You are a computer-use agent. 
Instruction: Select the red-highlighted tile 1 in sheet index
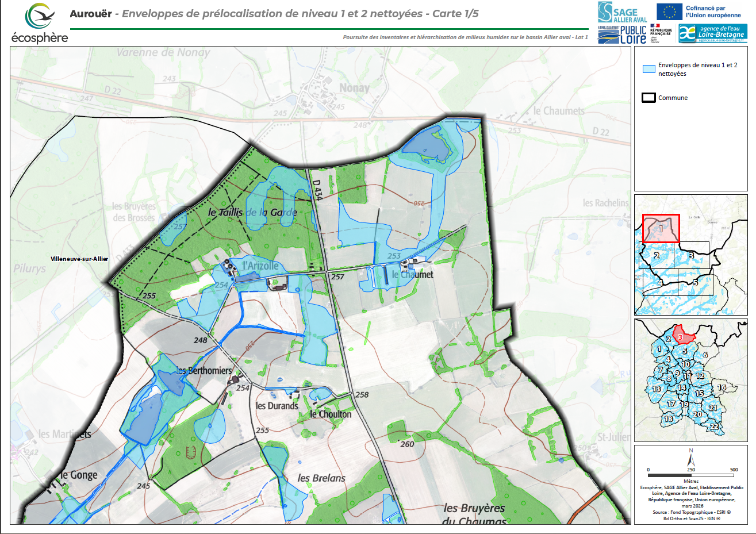coord(661,228)
